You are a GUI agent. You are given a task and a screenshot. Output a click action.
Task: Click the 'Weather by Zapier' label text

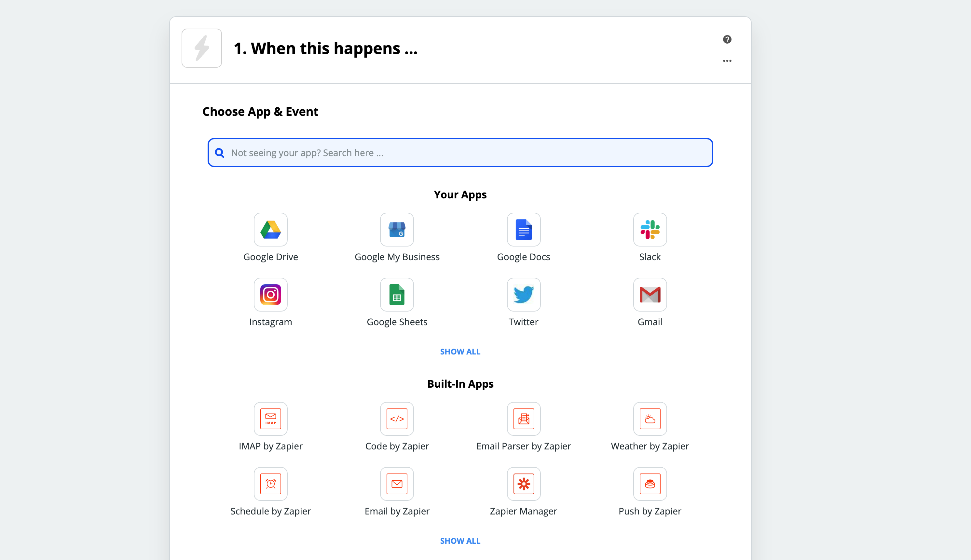pyautogui.click(x=650, y=446)
